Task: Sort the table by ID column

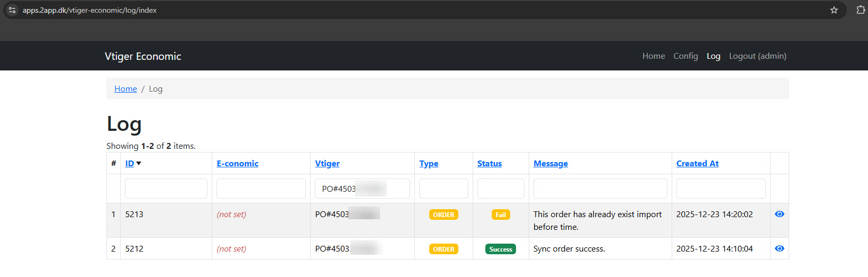Action: click(x=130, y=164)
